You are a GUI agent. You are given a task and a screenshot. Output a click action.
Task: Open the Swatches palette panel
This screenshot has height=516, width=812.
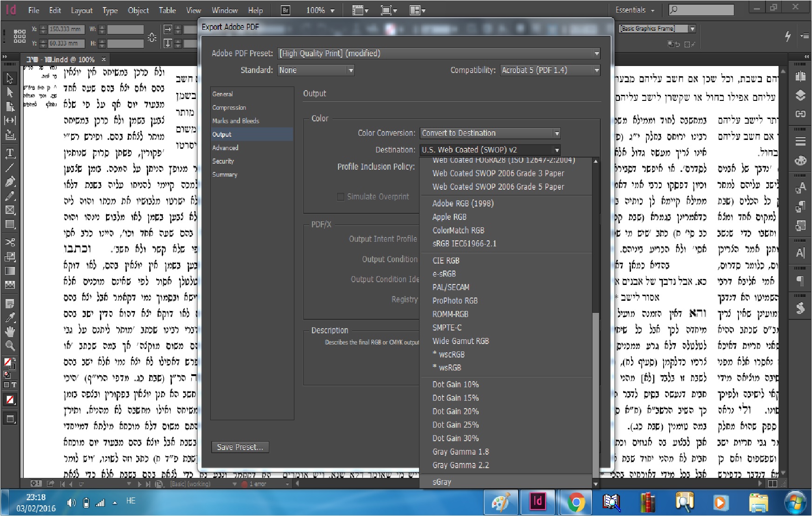(800, 160)
